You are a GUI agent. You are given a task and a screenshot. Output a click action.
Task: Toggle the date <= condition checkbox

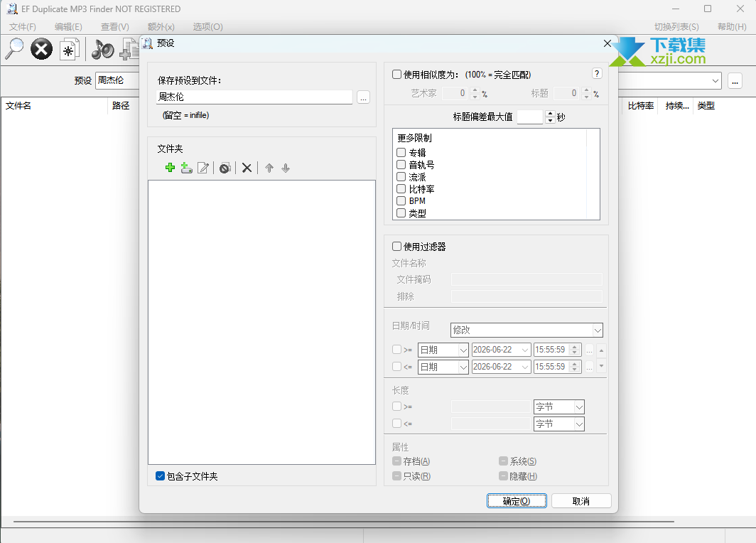[x=396, y=367]
